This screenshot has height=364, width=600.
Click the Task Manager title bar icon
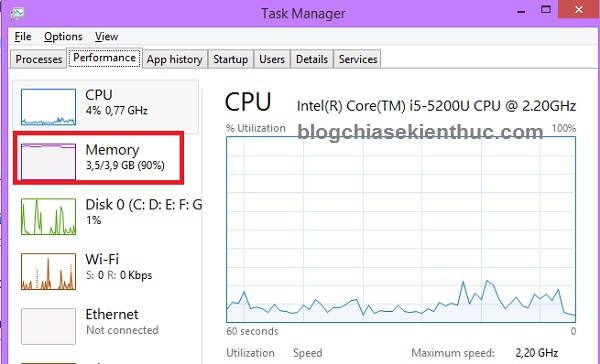(x=18, y=13)
